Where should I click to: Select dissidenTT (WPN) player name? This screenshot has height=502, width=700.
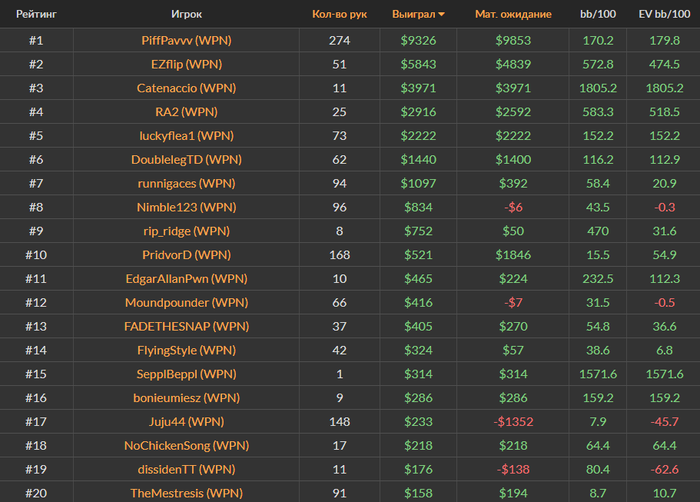pyautogui.click(x=186, y=469)
